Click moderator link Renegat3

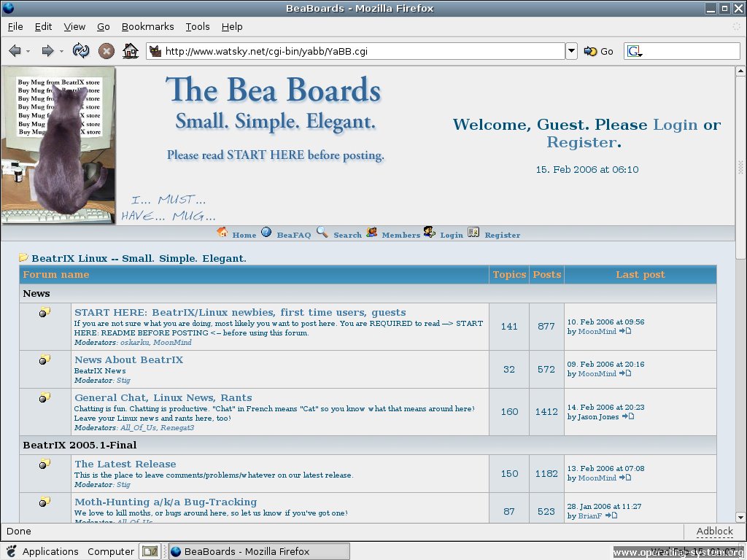[x=177, y=427]
